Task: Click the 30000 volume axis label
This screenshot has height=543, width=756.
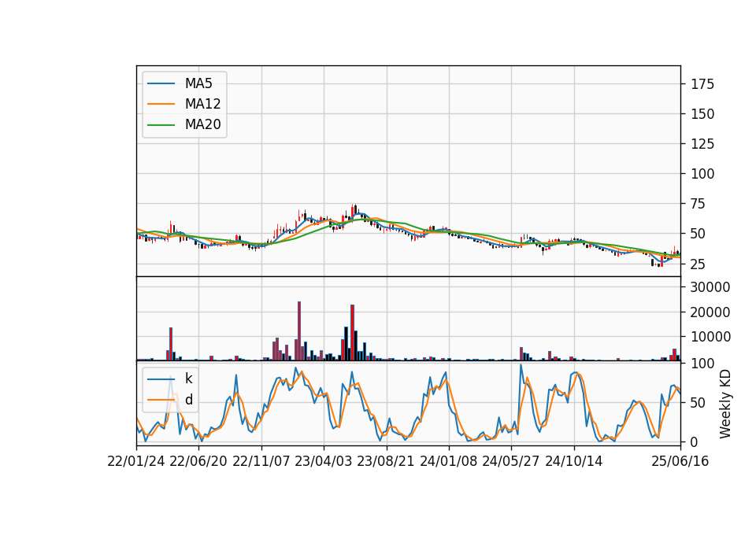Action: pos(710,287)
